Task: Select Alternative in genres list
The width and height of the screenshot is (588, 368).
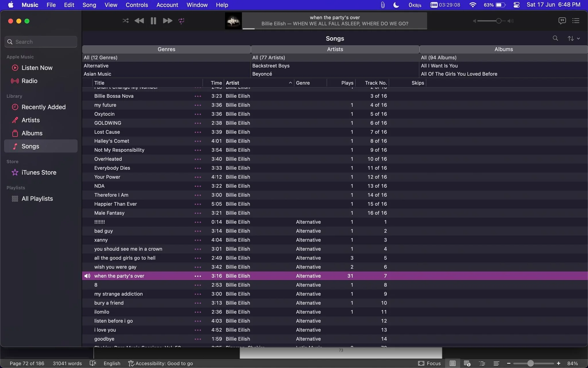Action: pos(167,66)
